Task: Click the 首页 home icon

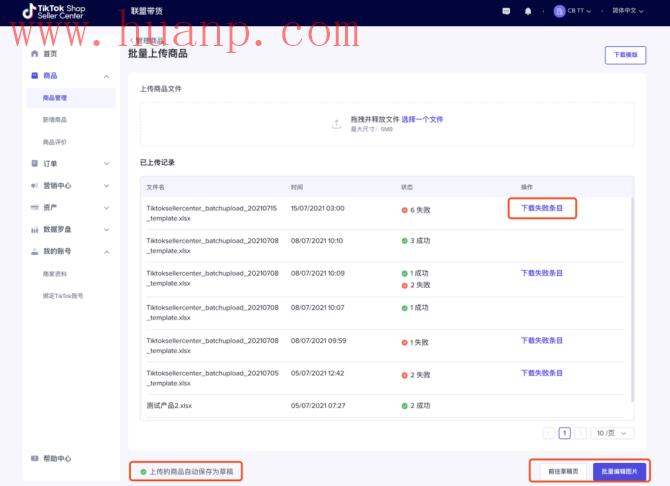Action: [x=35, y=53]
